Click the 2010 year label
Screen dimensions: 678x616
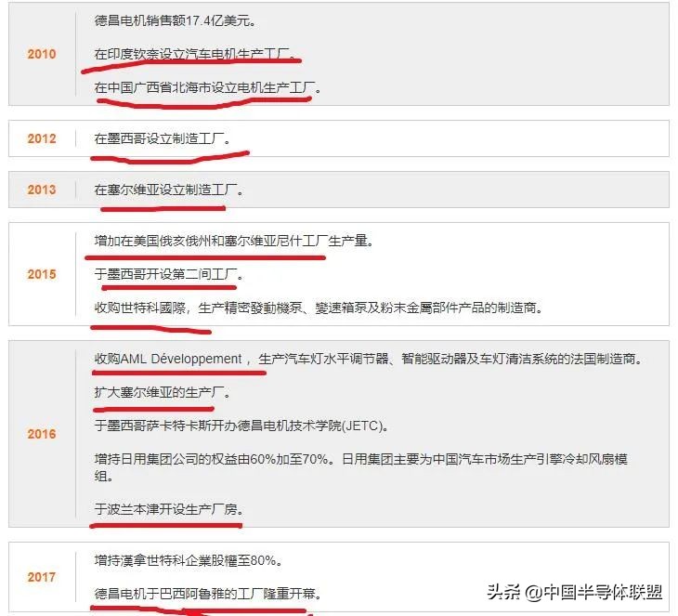pos(42,54)
